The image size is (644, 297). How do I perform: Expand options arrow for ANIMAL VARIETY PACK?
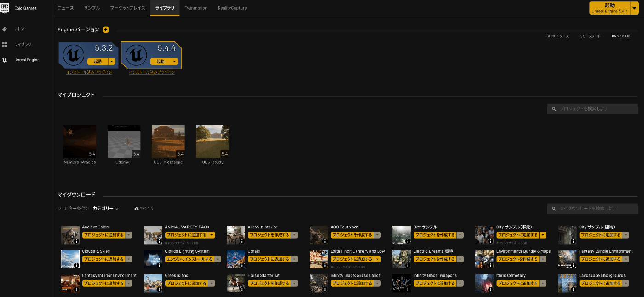pyautogui.click(x=212, y=235)
